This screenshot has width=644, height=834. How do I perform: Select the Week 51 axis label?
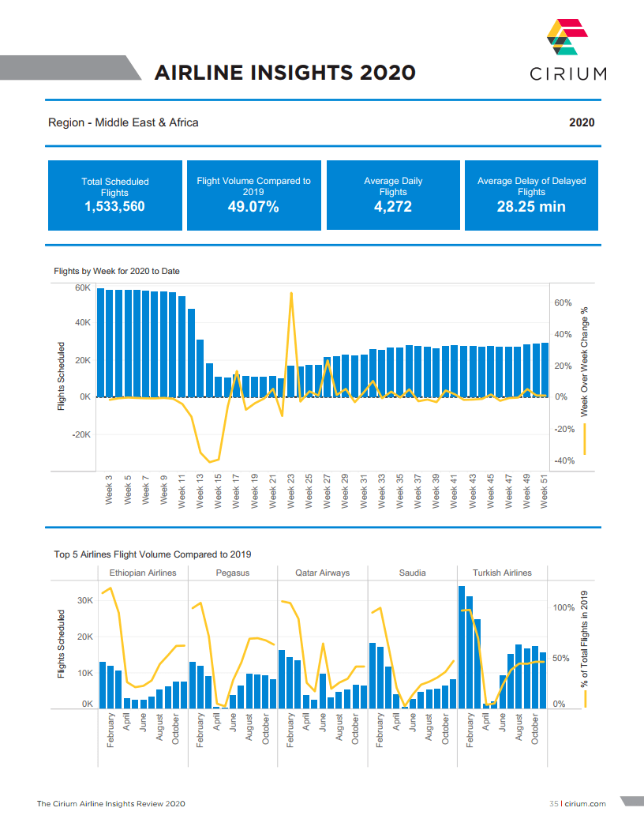544,491
